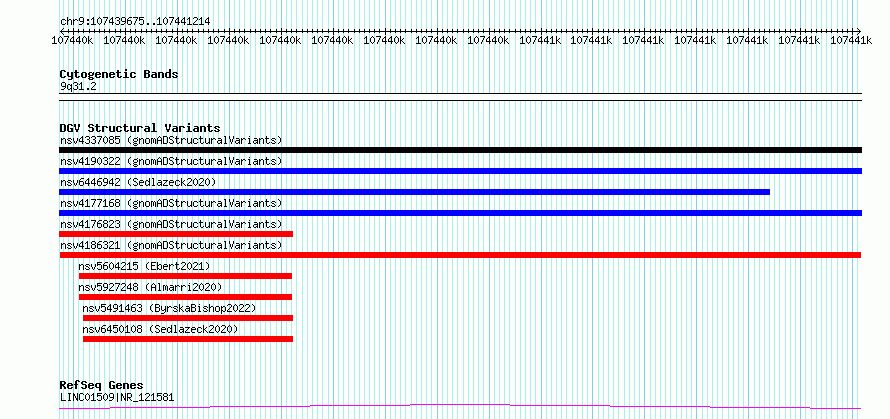Open the nsv4190322 variant label
Image resolution: width=890 pixels, height=419 pixels.
(x=171, y=161)
